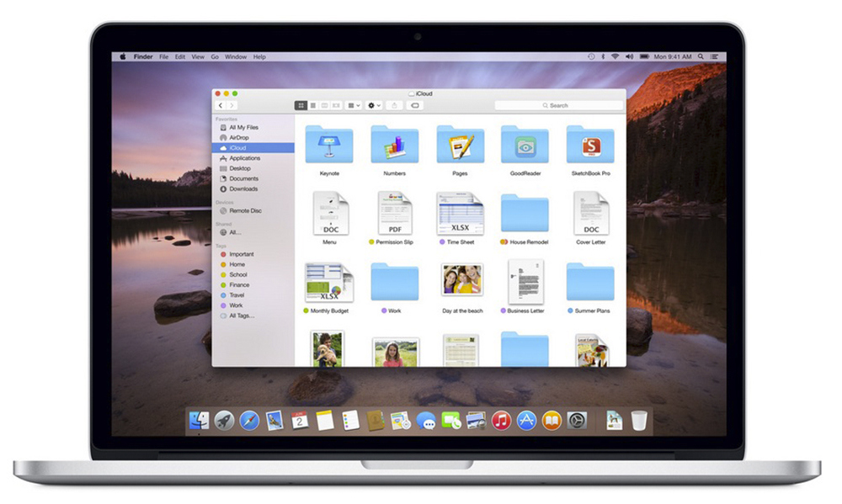842x504 pixels.
Task: Open the View menu in menu bar
Action: coord(198,57)
